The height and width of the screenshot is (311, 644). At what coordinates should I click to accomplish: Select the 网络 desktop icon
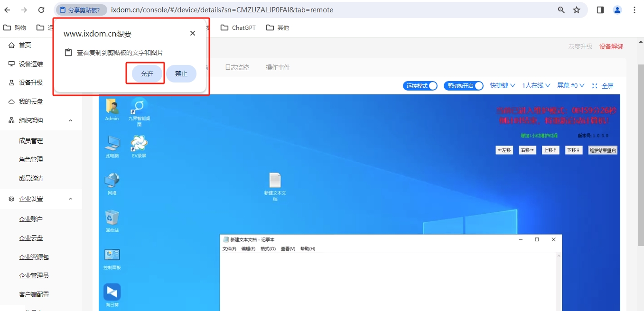click(x=112, y=184)
